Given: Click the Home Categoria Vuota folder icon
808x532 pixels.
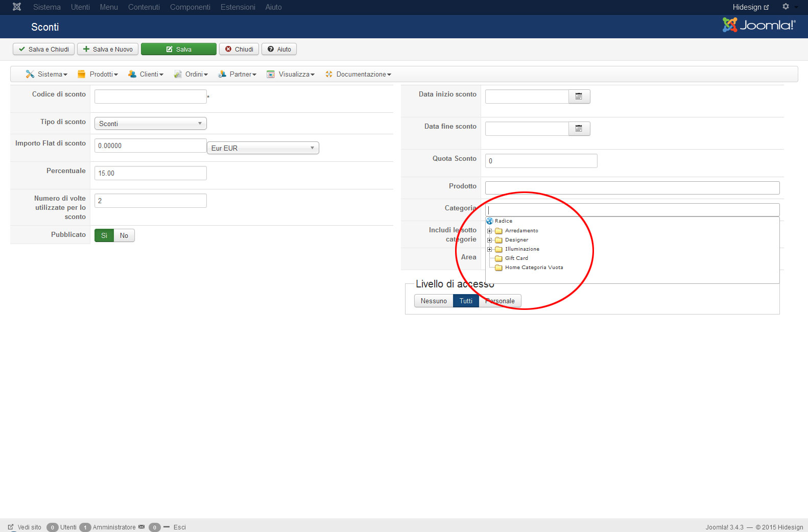Looking at the screenshot, I should coord(499,268).
